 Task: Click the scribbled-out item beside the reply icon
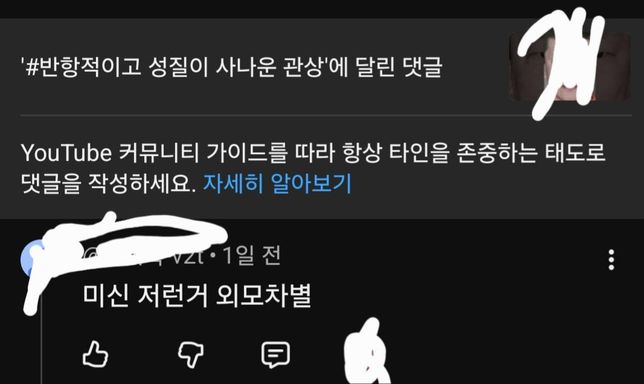tap(366, 352)
